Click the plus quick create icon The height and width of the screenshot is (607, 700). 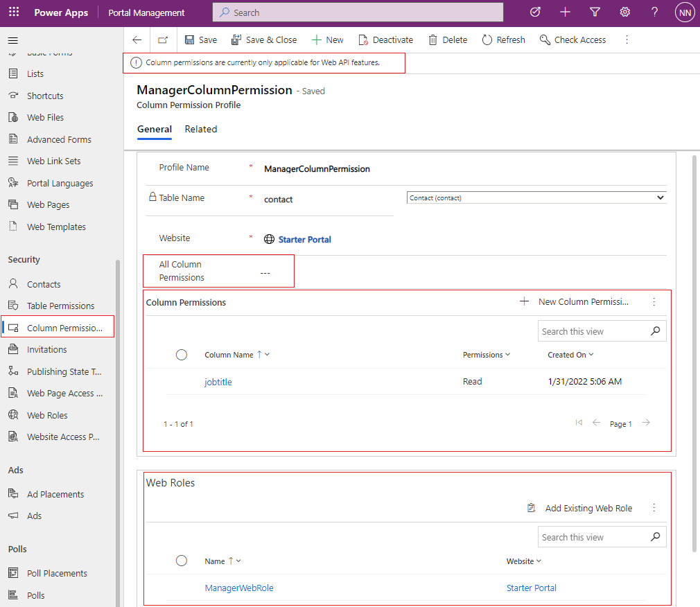565,12
